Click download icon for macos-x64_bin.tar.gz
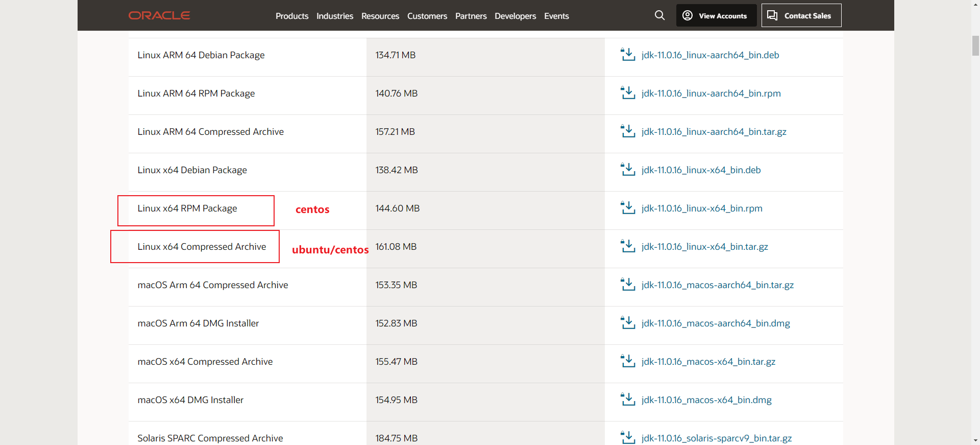This screenshot has width=980, height=445. (x=628, y=361)
